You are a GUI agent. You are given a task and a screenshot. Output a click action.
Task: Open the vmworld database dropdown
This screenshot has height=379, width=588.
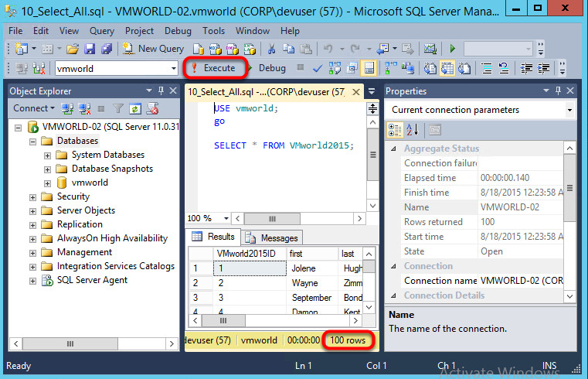174,69
